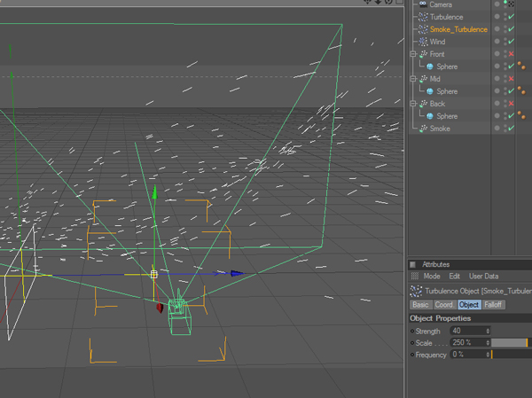Open the Coord. tab
This screenshot has width=532, height=398.
[x=444, y=305]
